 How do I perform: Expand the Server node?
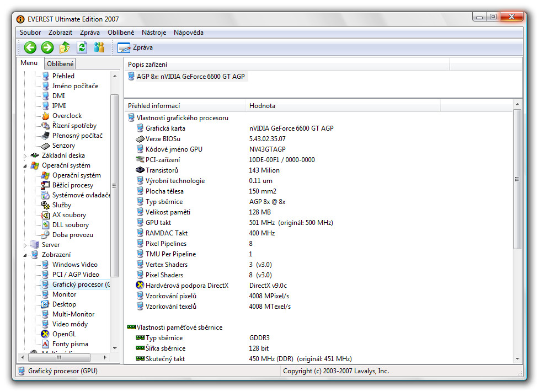(x=25, y=245)
